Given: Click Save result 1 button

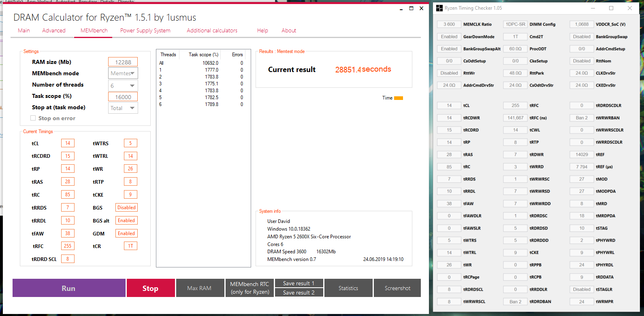Looking at the screenshot, I should click(x=299, y=283).
